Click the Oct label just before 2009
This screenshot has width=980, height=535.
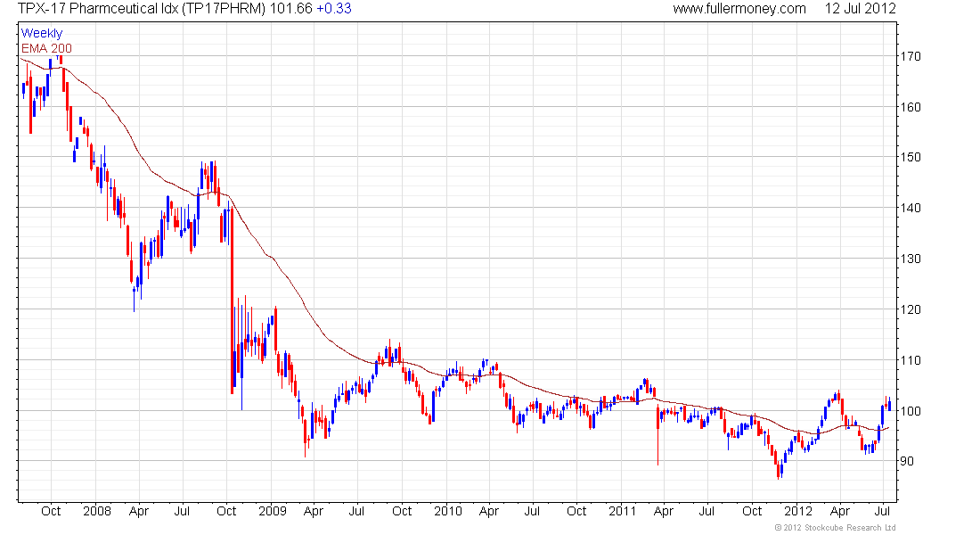tap(226, 511)
